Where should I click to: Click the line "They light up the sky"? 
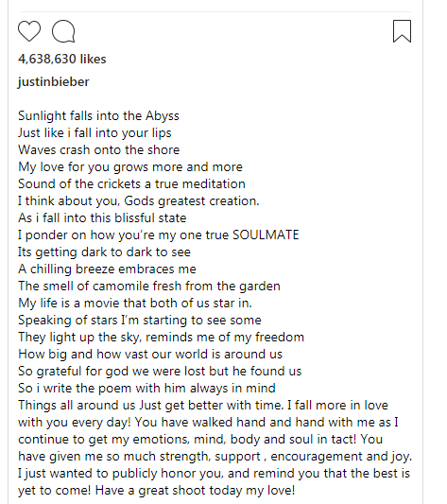(161, 338)
